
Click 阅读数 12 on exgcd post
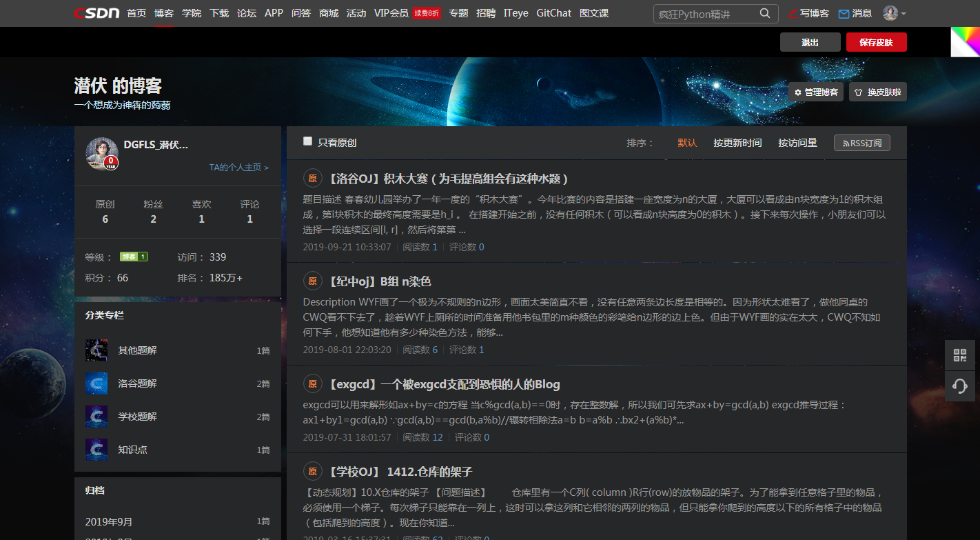(422, 437)
